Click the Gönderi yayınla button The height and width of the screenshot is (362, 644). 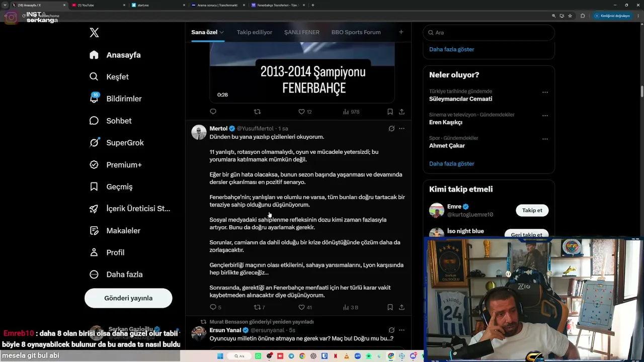coord(128,298)
